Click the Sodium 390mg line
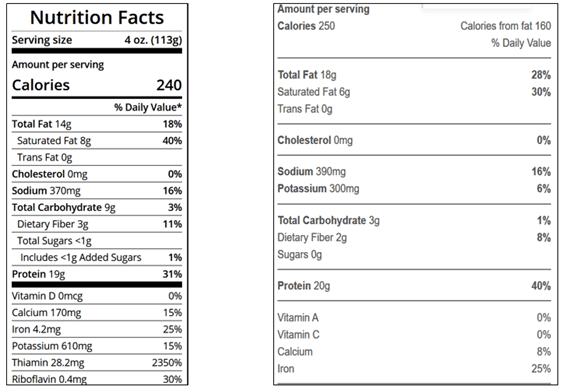The width and height of the screenshot is (566, 390). point(414,171)
